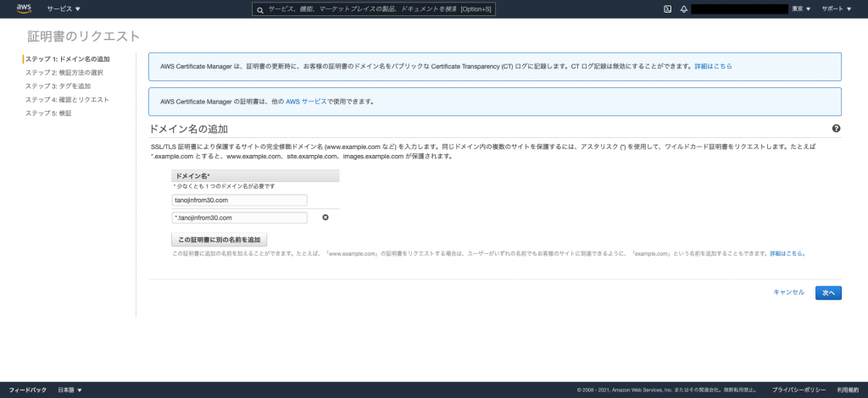Open 詳細はこちら link in CT log notice

[713, 66]
